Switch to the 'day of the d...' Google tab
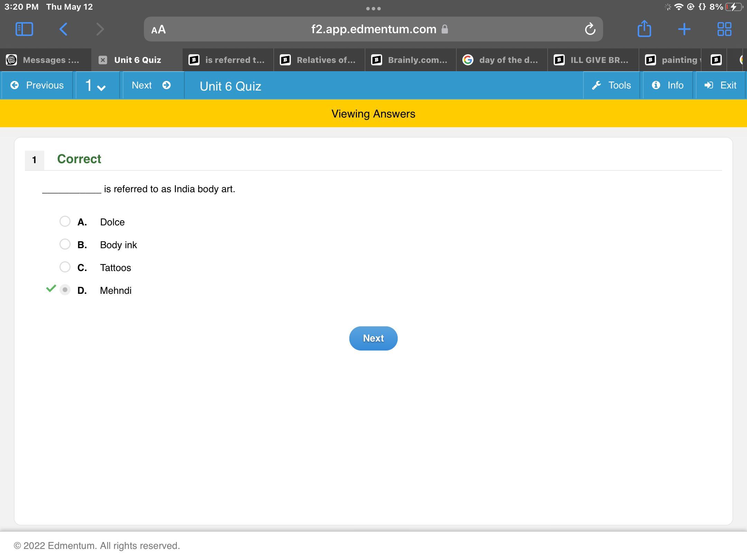This screenshot has height=560, width=747. [x=501, y=60]
